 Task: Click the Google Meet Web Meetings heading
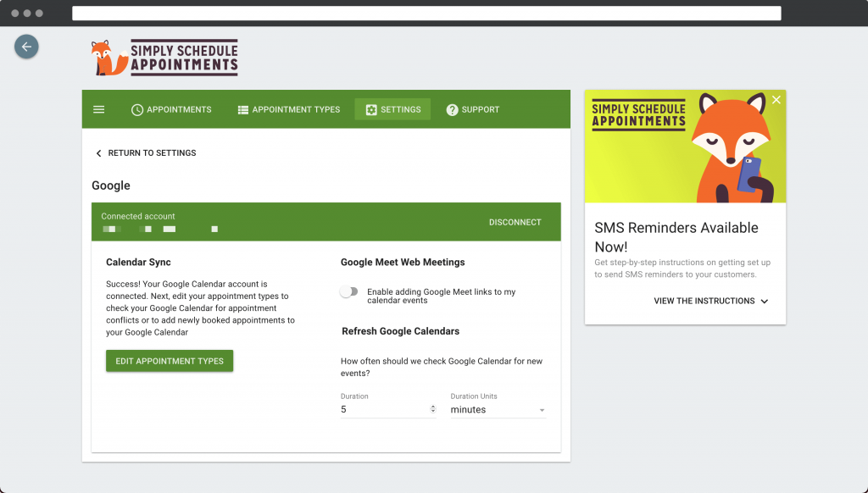[x=403, y=263]
